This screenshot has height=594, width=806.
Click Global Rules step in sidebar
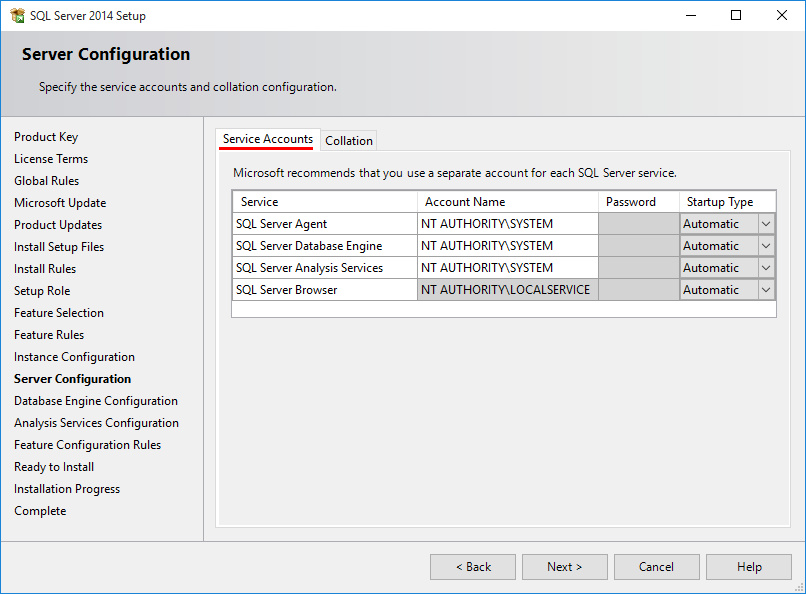(x=47, y=181)
